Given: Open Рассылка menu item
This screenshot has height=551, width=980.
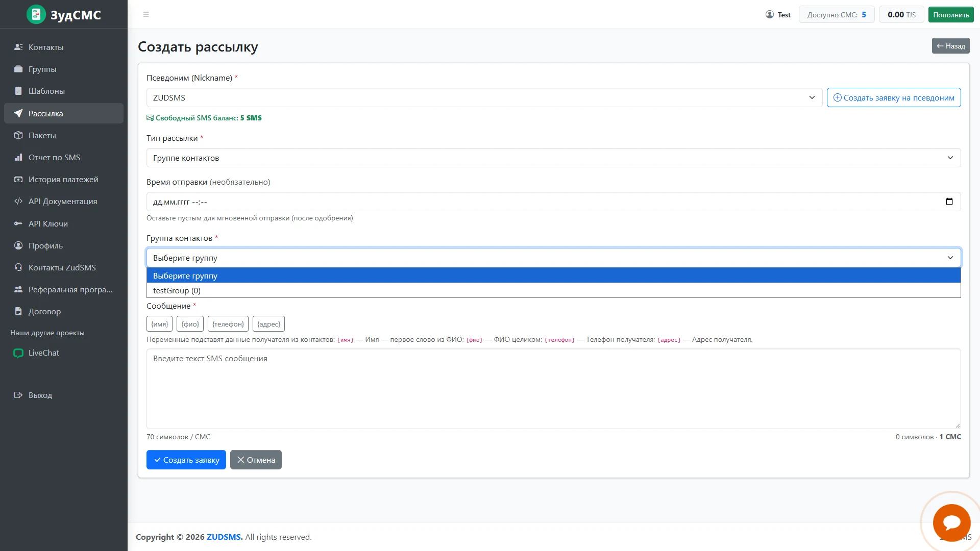Looking at the screenshot, I should point(64,113).
